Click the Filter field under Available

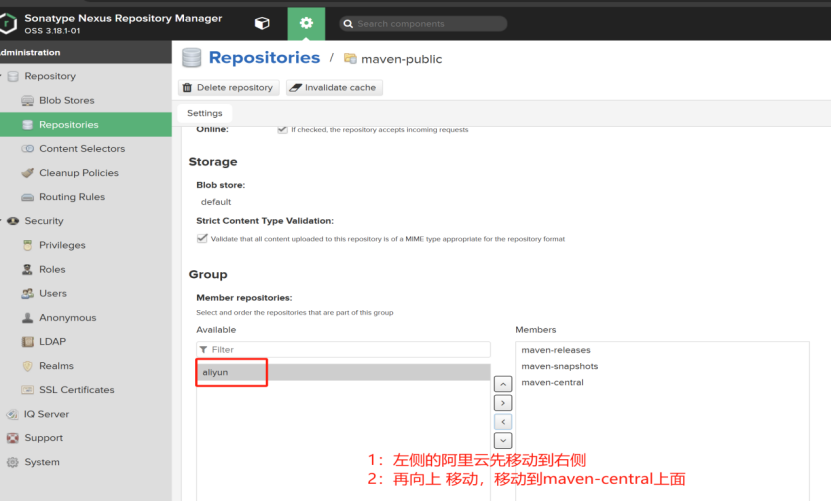tap(343, 349)
